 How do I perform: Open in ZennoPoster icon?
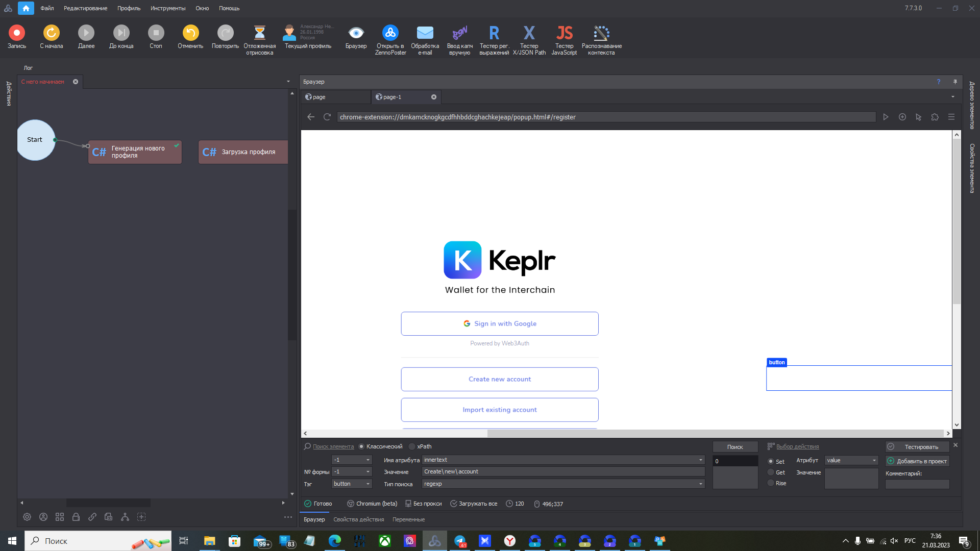[390, 33]
